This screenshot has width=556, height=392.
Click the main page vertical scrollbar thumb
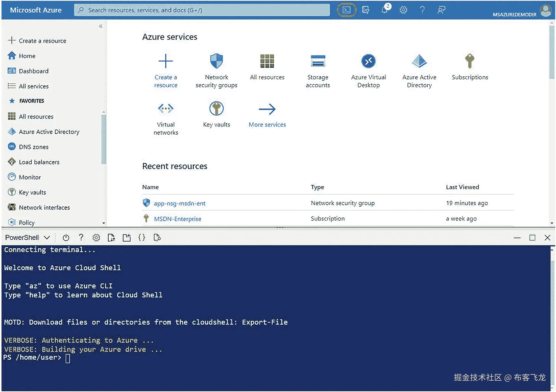pos(552,52)
